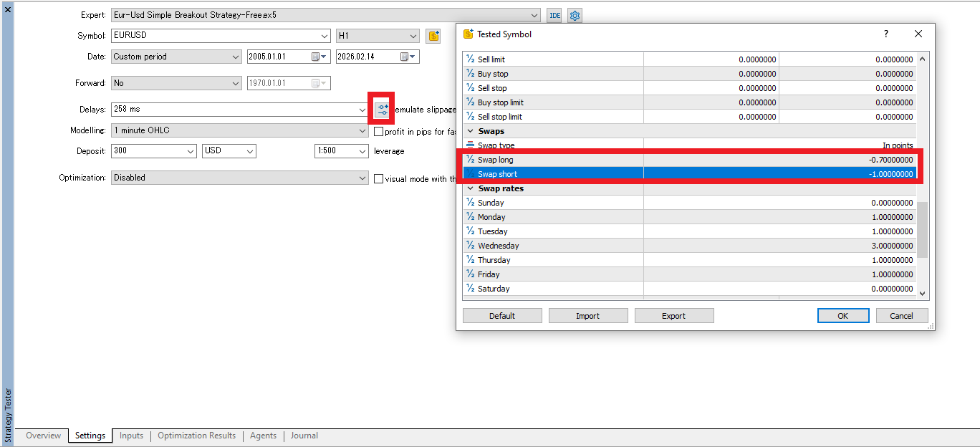Click the Default button in Tested Symbol
This screenshot has width=980, height=447.
(x=501, y=315)
